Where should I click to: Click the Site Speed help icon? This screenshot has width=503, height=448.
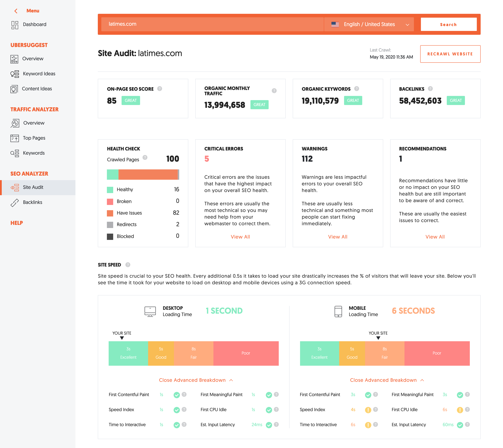[128, 265]
